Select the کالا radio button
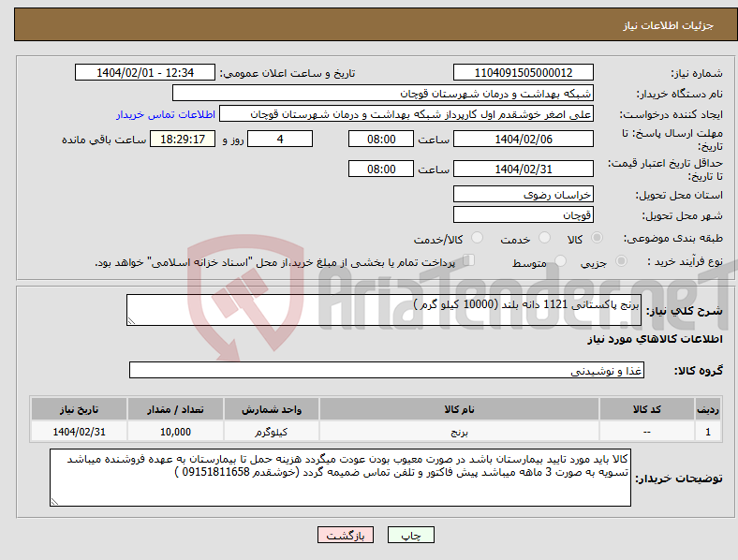Viewport: 738px width, 560px height. point(597,238)
